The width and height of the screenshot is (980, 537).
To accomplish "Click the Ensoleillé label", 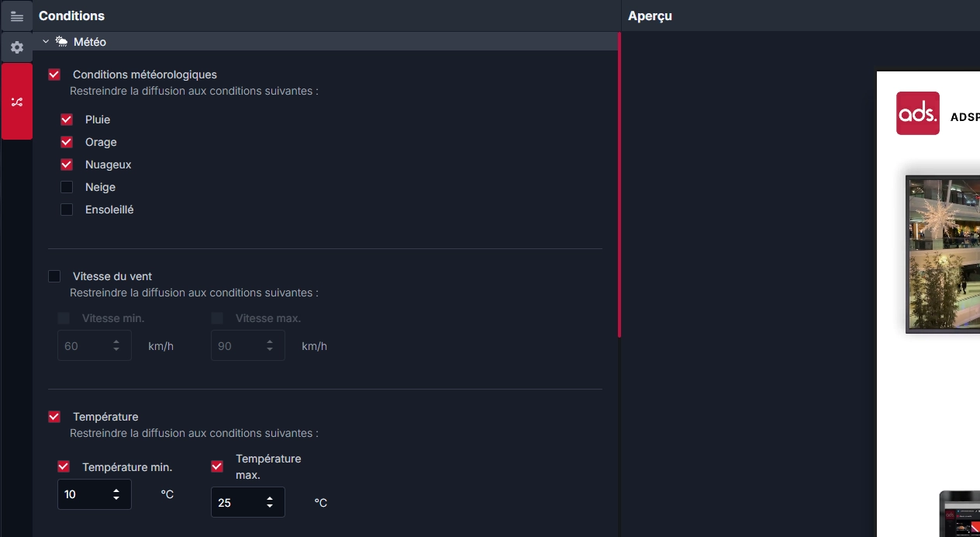I will tap(109, 210).
